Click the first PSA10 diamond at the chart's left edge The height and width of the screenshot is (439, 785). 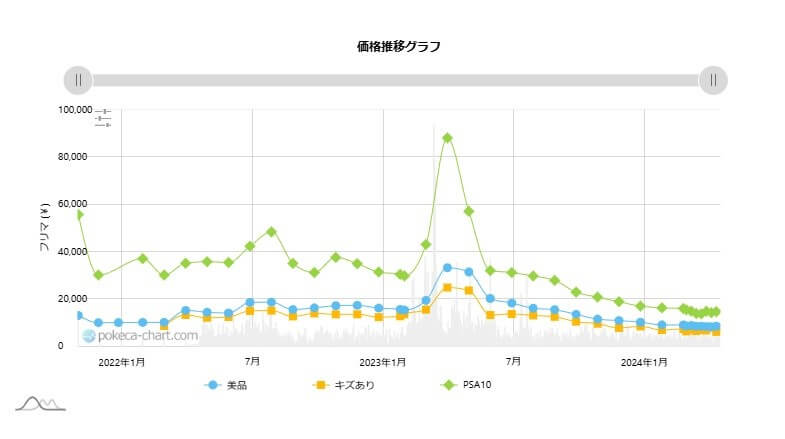79,214
